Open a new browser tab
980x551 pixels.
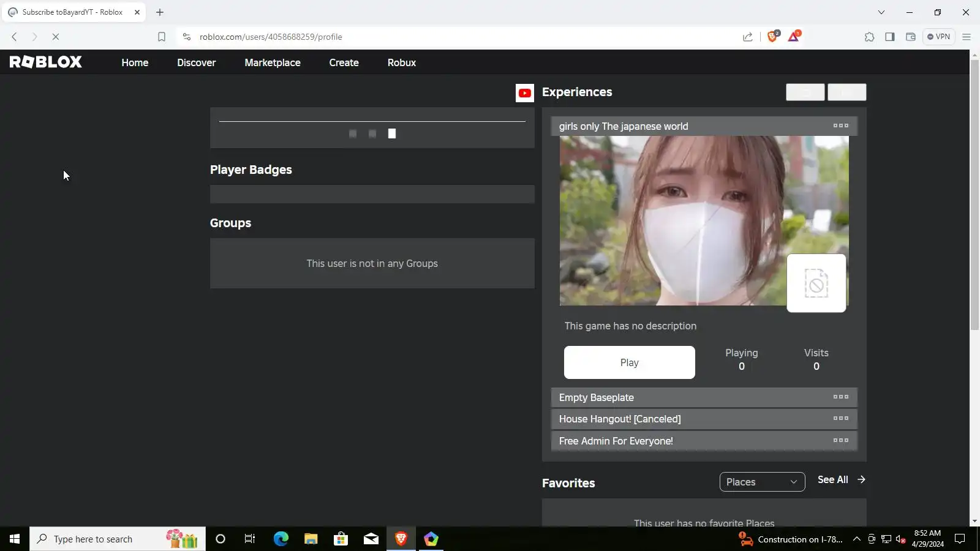tap(160, 12)
